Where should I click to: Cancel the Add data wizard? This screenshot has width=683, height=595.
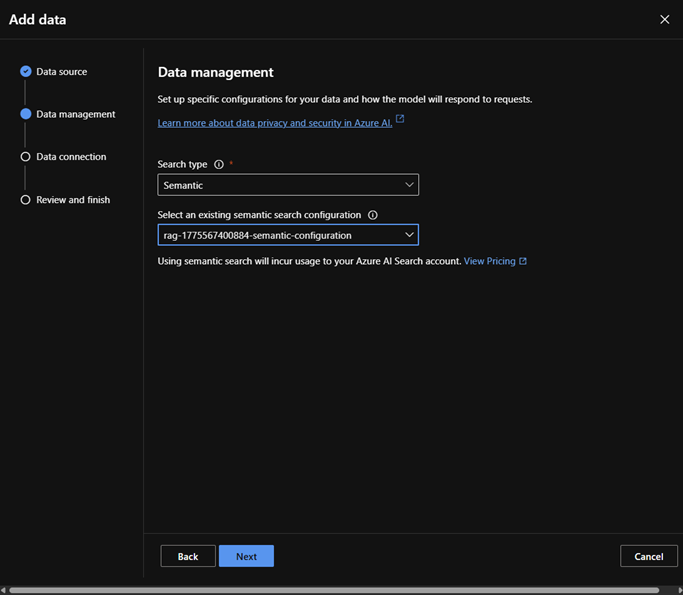click(x=648, y=556)
